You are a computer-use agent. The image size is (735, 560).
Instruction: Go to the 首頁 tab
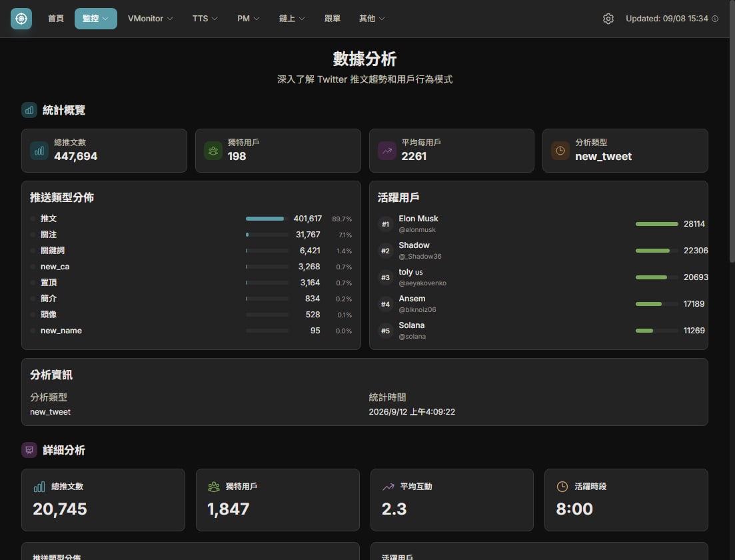tap(56, 19)
